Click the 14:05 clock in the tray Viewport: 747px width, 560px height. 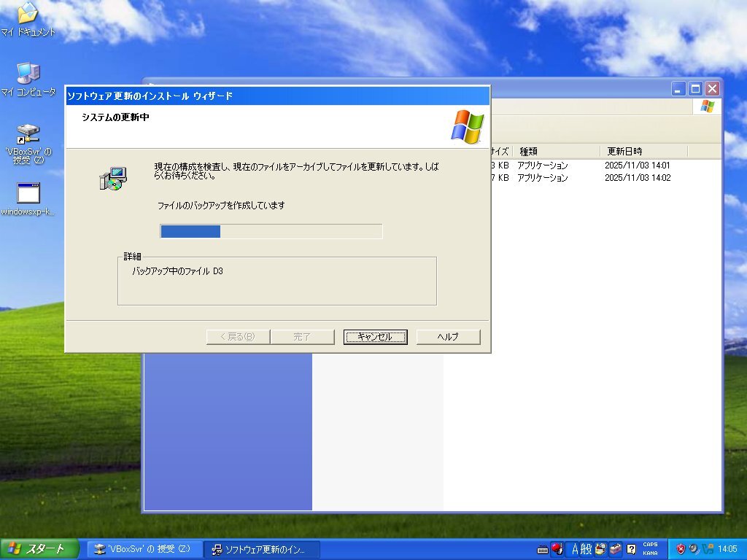click(x=727, y=549)
